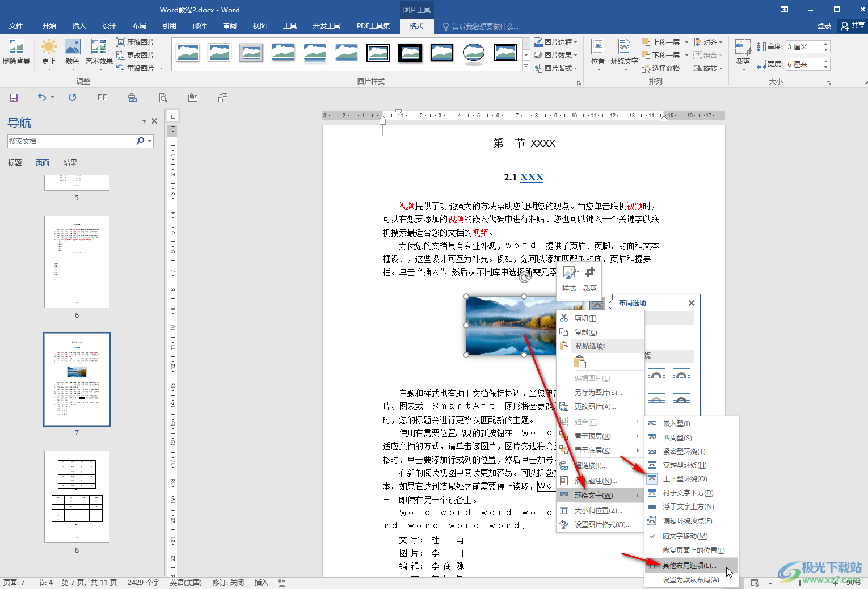Click Change Picture (更改图片) in ribbon
The image size is (868, 589).
pos(136,55)
